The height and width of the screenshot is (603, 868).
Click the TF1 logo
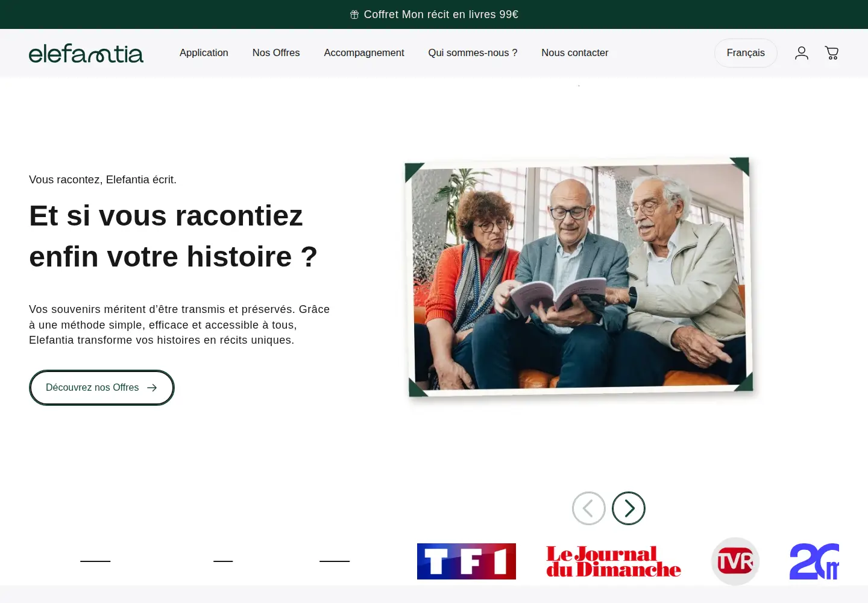coord(467,561)
